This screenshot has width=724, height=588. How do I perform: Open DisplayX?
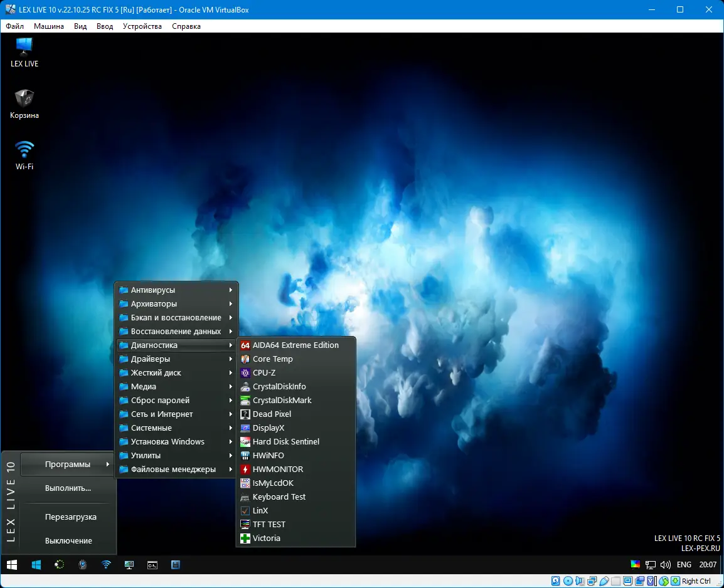(295, 428)
